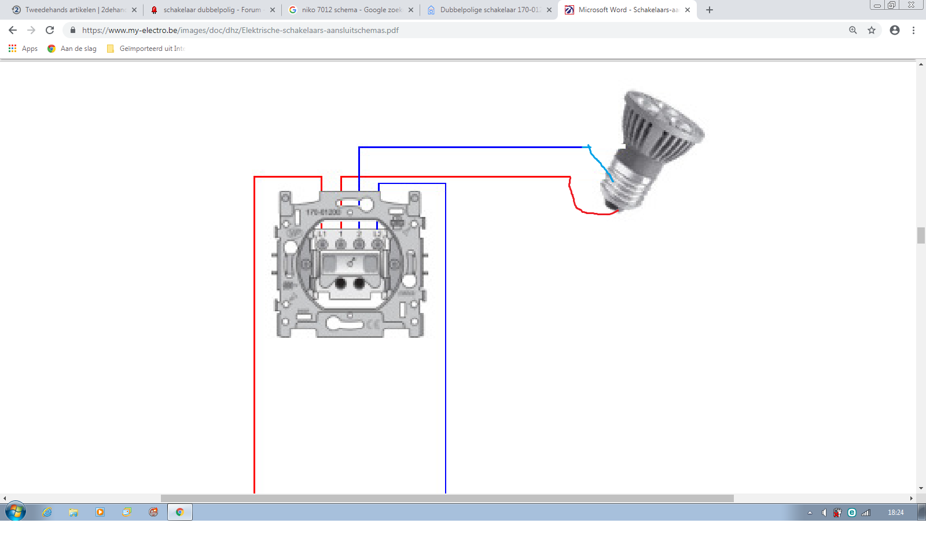Open the Apps shortcut in bookmarks bar

point(23,49)
